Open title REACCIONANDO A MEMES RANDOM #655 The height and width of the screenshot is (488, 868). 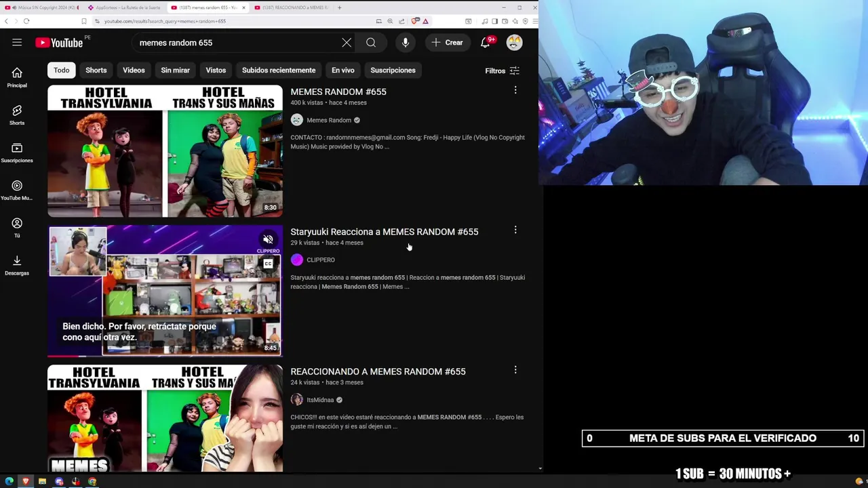coord(378,371)
